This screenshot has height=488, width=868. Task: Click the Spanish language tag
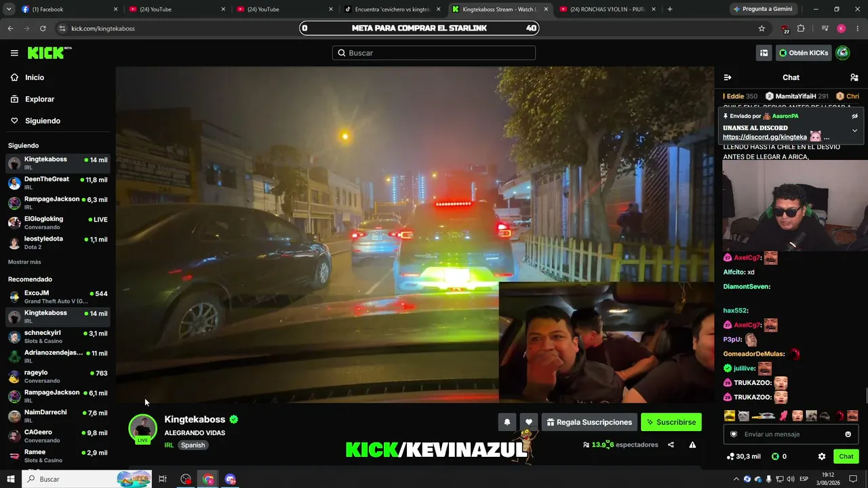[x=193, y=445]
